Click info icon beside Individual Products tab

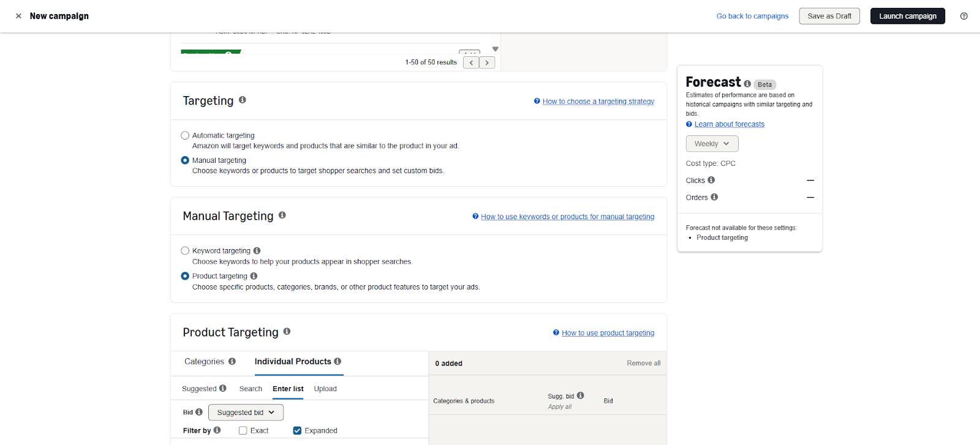(x=337, y=361)
